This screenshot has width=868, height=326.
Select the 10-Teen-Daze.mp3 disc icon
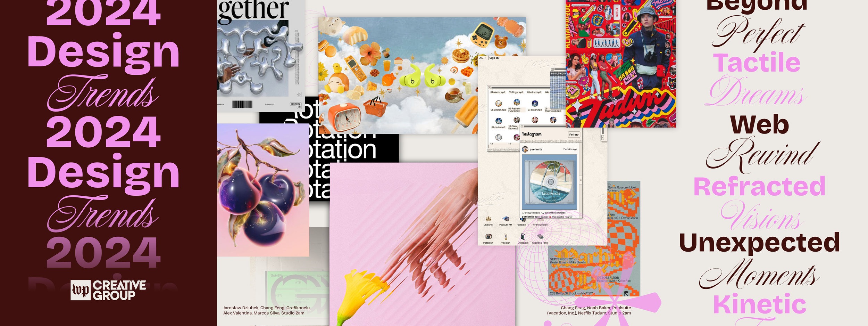pyautogui.click(x=517, y=120)
